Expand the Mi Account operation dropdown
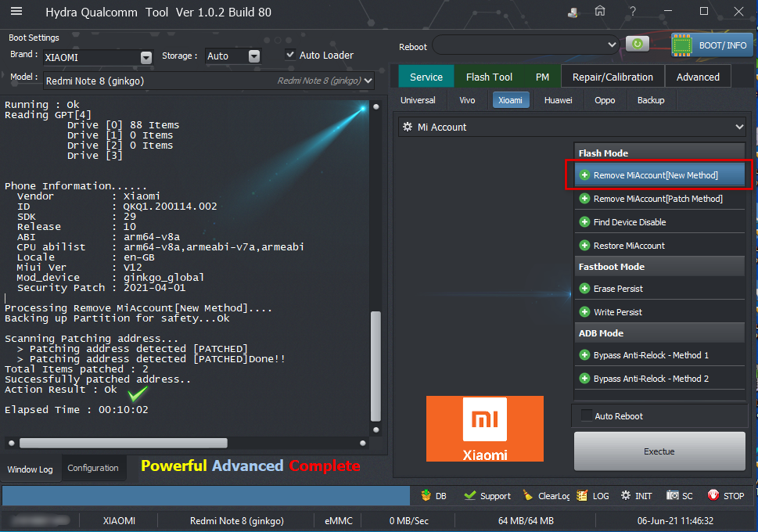The image size is (758, 532). 739,127
